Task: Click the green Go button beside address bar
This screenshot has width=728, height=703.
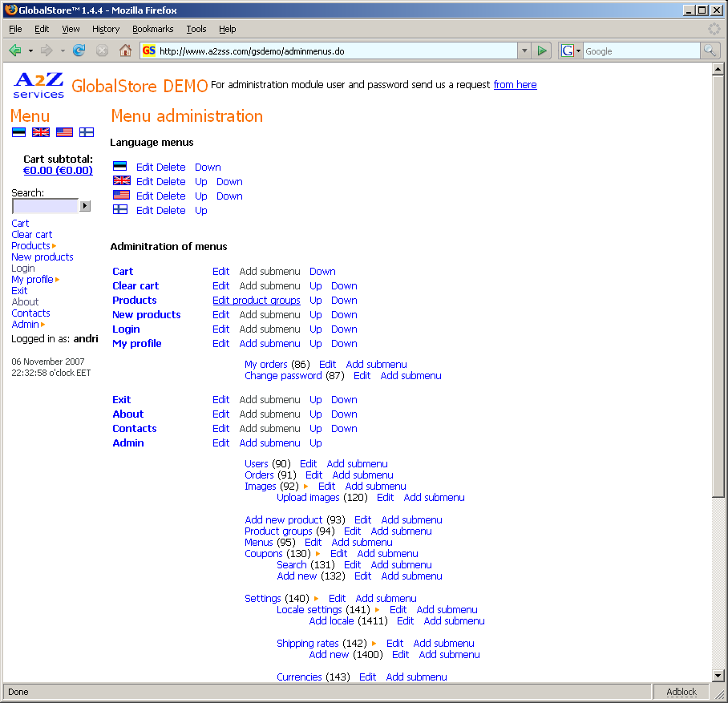Action: point(542,51)
